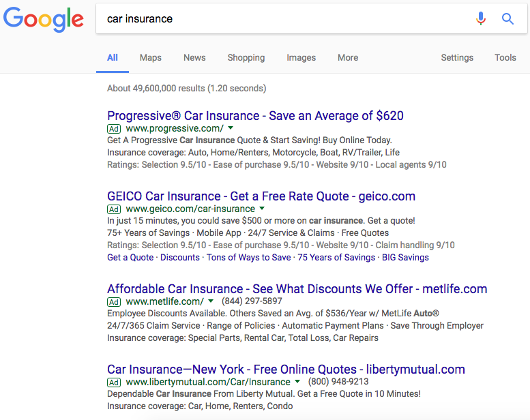The height and width of the screenshot is (420, 530).
Task: Expand dropdown arrow beside www.progressive.com/
Action: point(231,128)
